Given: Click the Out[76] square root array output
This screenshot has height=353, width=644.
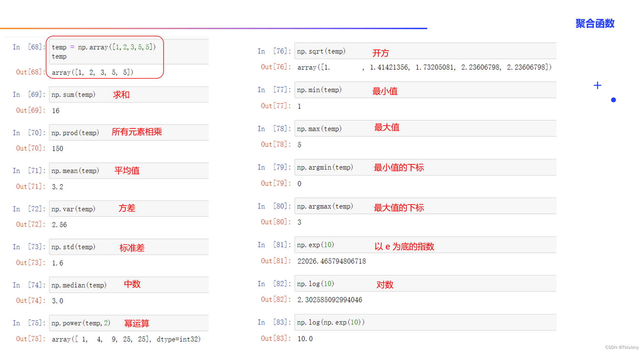Looking at the screenshot, I should pos(425,67).
